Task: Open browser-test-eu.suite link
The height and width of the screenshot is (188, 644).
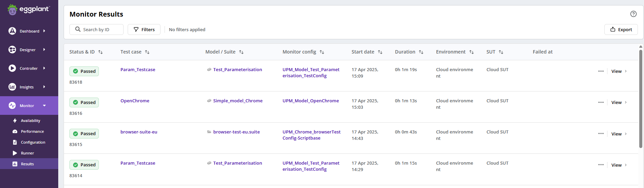Action: [x=236, y=132]
